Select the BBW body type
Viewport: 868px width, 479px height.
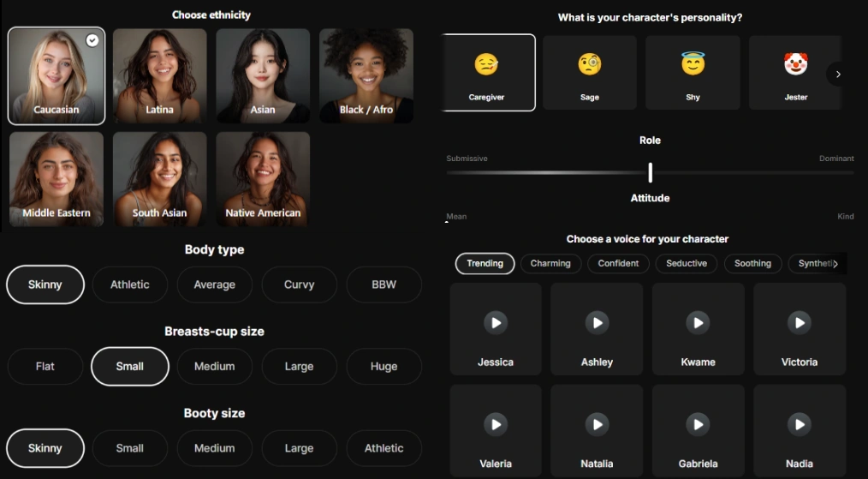coord(384,284)
